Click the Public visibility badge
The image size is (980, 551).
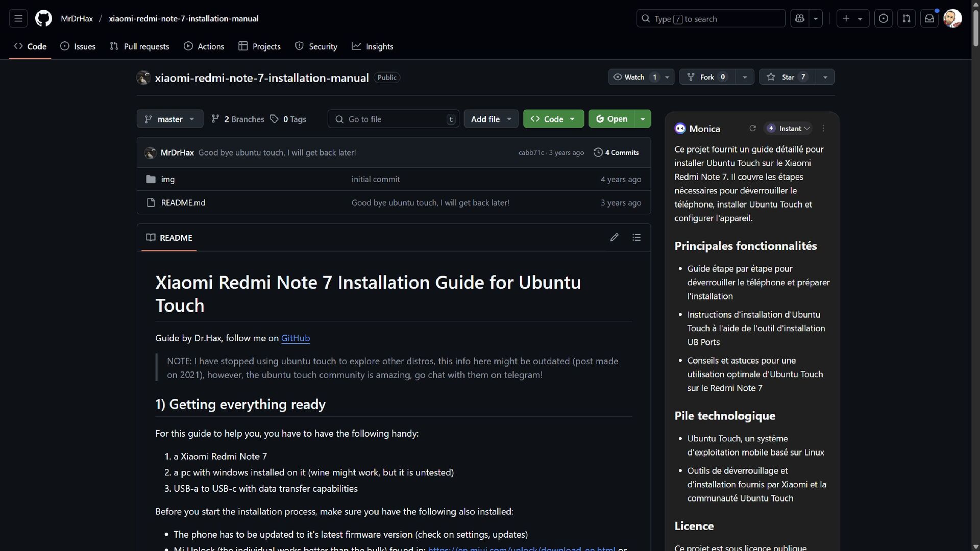(x=387, y=78)
